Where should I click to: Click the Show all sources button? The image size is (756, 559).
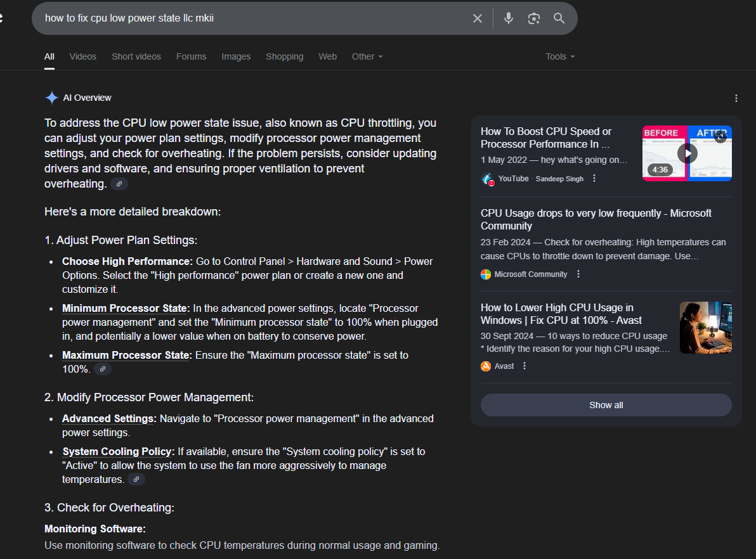pyautogui.click(x=606, y=405)
